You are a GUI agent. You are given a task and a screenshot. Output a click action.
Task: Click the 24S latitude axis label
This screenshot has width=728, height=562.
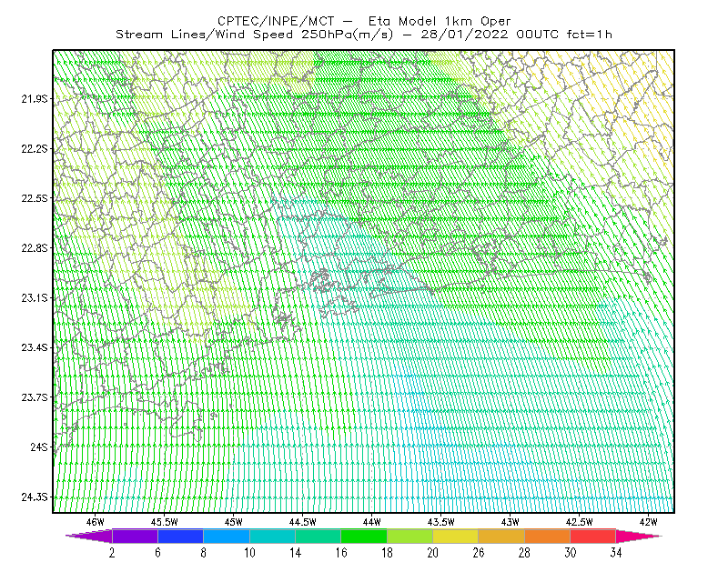[x=39, y=447]
